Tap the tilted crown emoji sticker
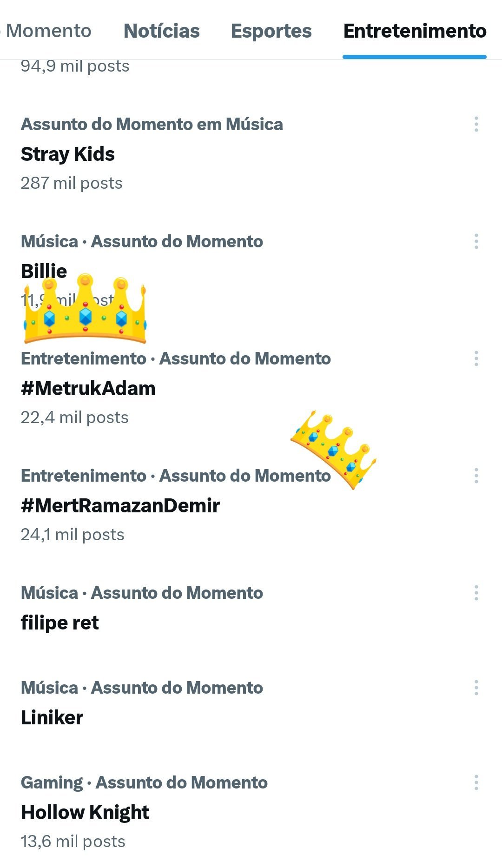This screenshot has width=502, height=868. 334,449
